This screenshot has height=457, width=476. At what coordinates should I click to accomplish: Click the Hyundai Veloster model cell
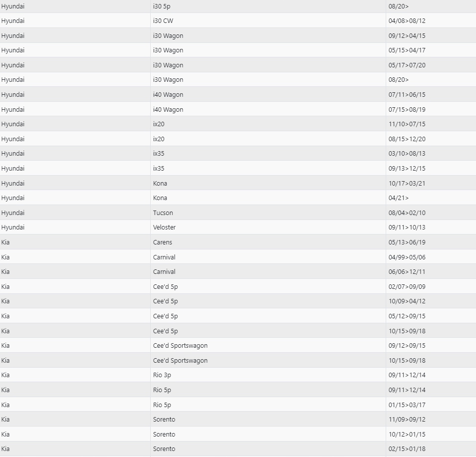(x=268, y=228)
